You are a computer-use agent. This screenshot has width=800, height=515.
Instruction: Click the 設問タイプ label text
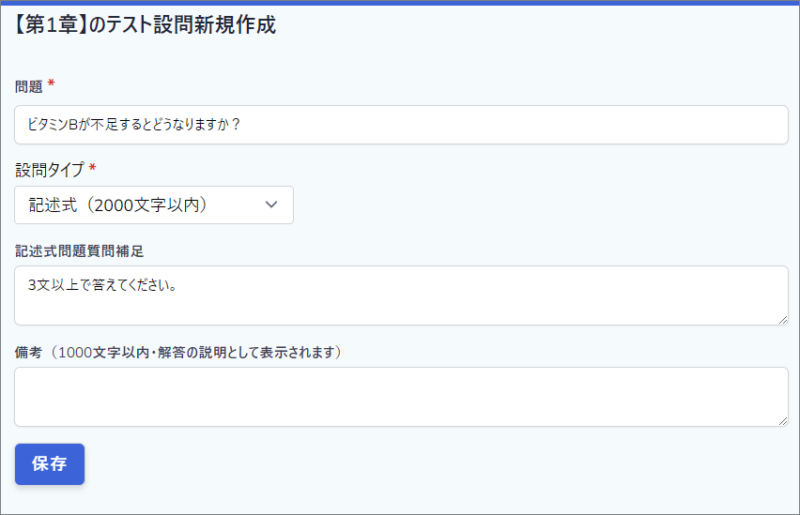pyautogui.click(x=49, y=169)
